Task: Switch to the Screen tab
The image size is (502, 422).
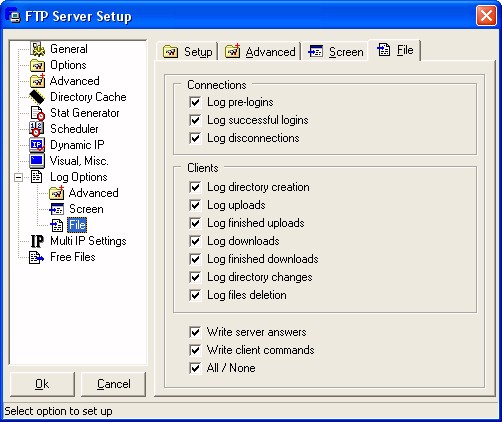Action: [x=335, y=52]
